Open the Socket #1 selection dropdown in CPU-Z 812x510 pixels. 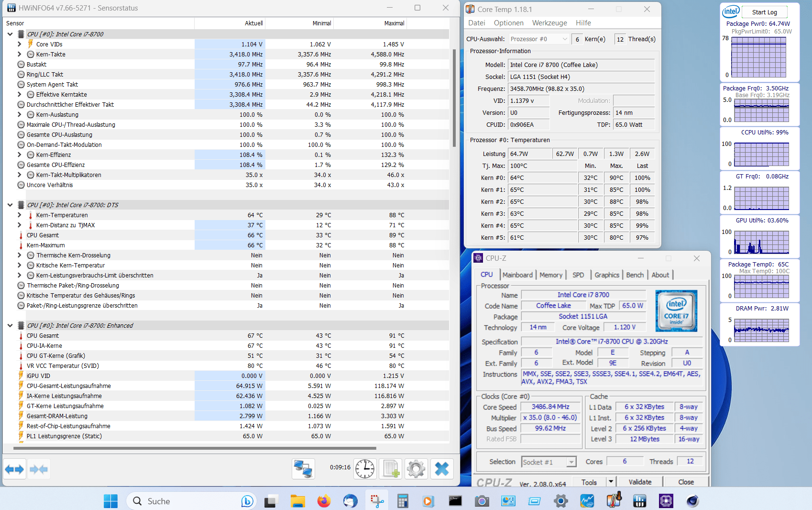549,462
